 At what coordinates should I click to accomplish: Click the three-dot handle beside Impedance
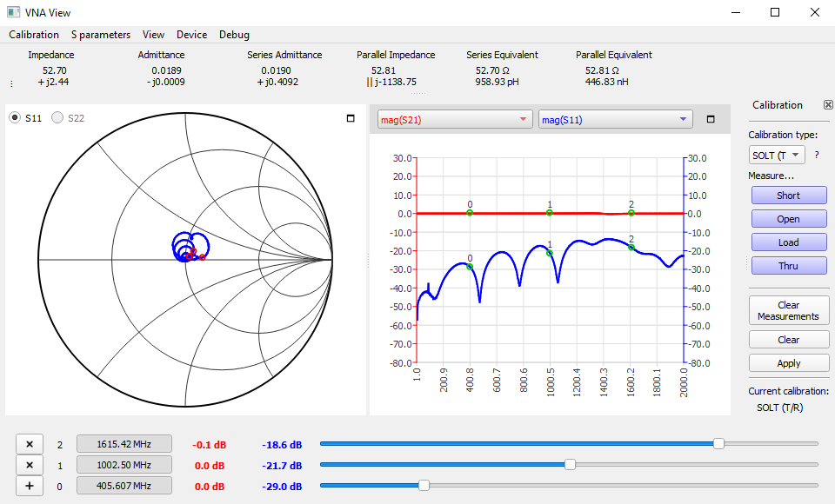coord(11,83)
